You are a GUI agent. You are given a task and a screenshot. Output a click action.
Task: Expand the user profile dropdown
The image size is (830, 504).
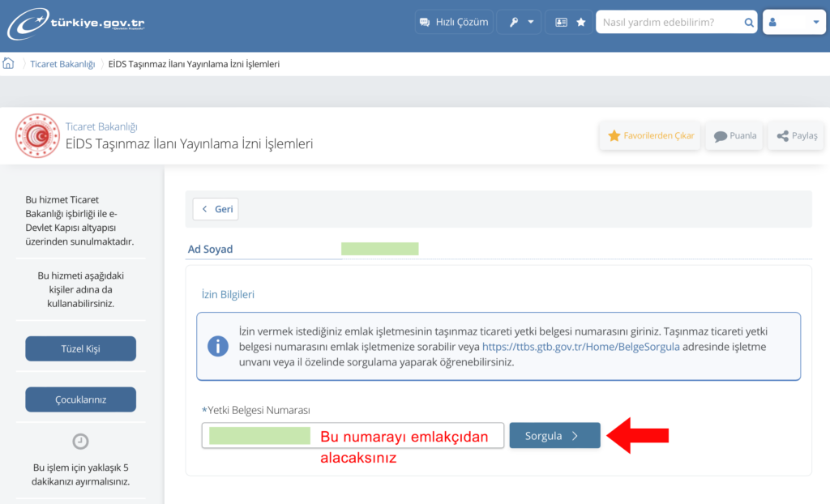click(794, 23)
